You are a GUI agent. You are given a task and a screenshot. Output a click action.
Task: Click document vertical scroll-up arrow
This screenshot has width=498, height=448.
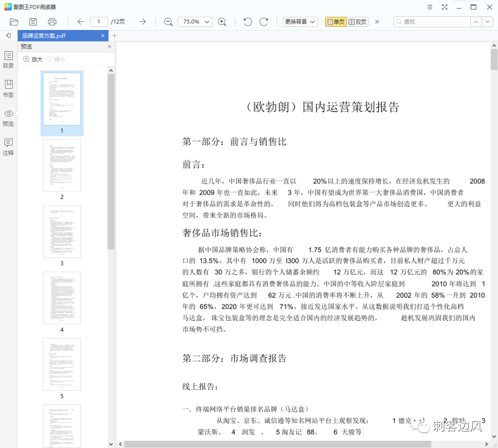[x=494, y=46]
